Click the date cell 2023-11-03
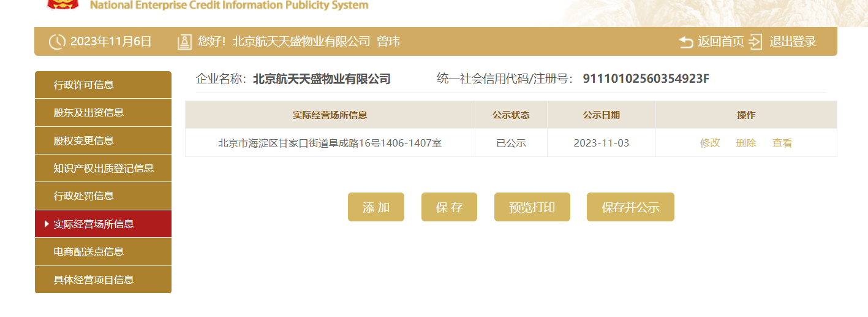868x317 pixels. point(602,143)
